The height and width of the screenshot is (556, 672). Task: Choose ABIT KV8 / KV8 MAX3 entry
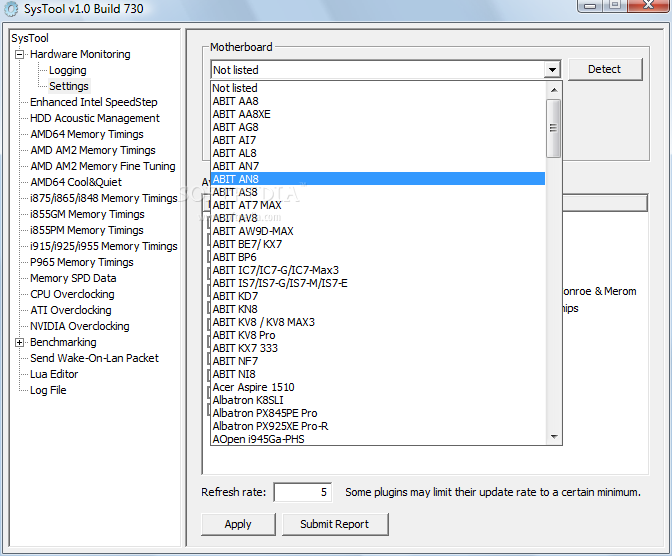378,322
